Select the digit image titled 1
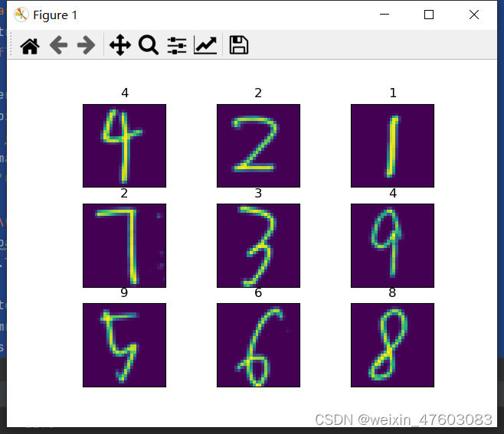The image size is (504, 434). (392, 145)
